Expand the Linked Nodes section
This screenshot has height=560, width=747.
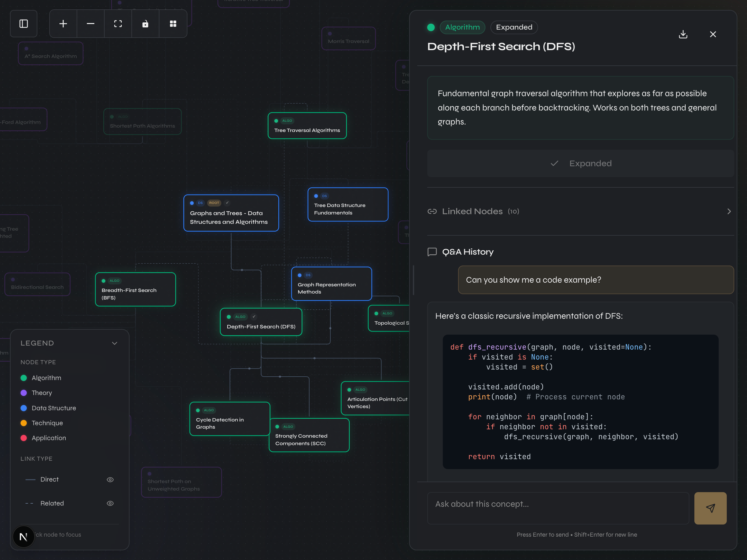(x=729, y=211)
